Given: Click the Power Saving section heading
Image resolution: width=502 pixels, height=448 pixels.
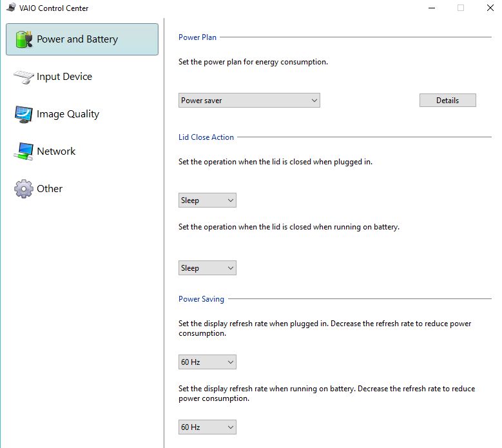Looking at the screenshot, I should click(x=201, y=298).
